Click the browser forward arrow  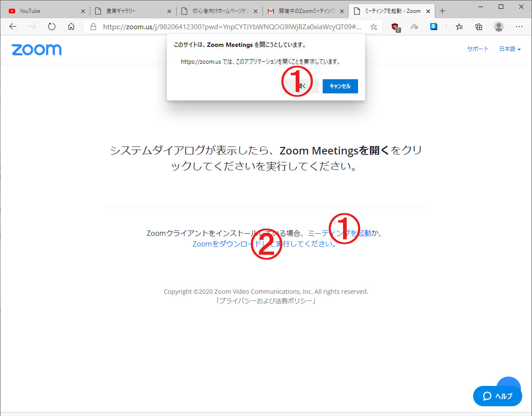click(x=32, y=27)
